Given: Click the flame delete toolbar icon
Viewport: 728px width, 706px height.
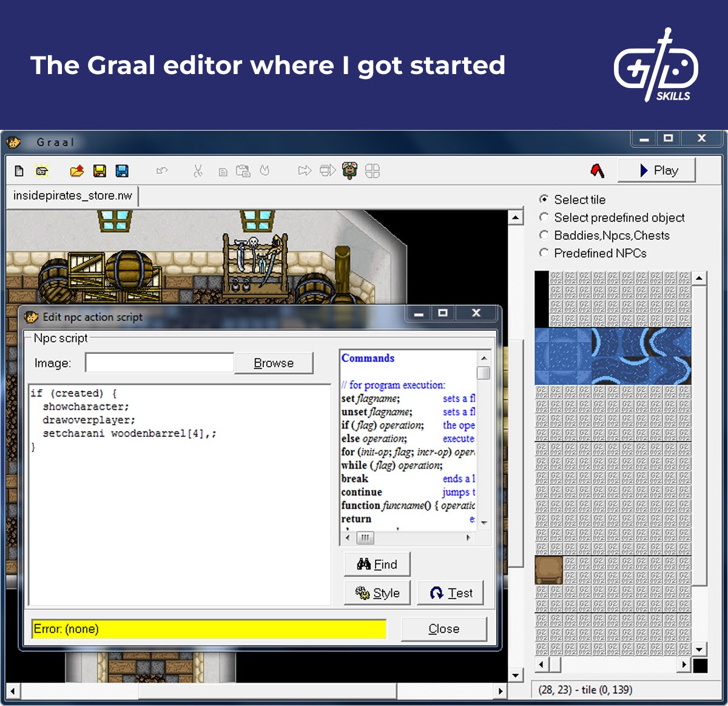Looking at the screenshot, I should tap(265, 171).
